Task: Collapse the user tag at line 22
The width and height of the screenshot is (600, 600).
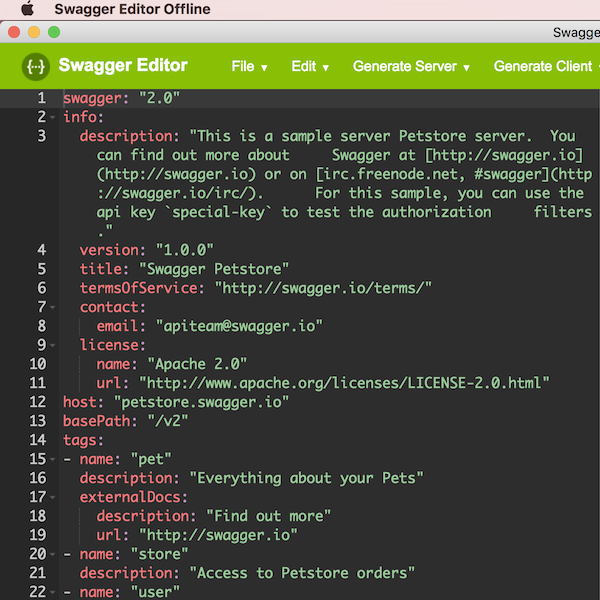Action: (52, 592)
